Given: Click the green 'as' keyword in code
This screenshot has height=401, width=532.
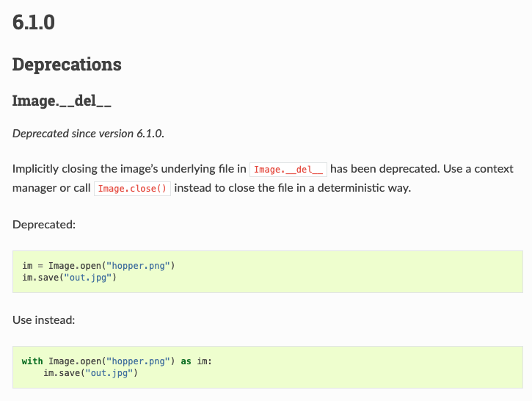Looking at the screenshot, I should [186, 361].
